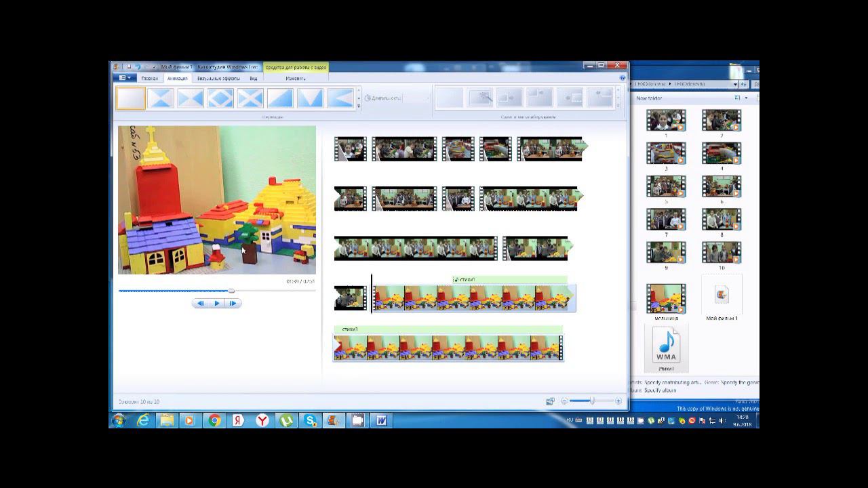
Task: Select video file 1 in Explorer
Action: click(666, 121)
